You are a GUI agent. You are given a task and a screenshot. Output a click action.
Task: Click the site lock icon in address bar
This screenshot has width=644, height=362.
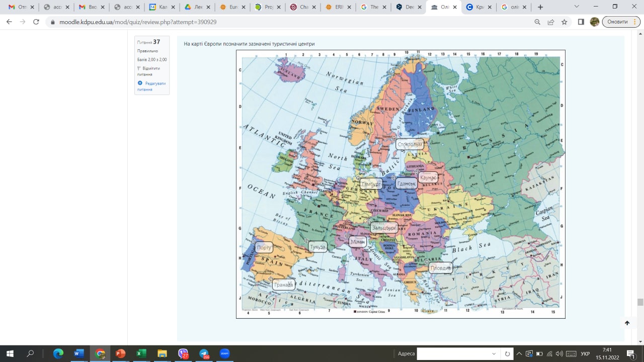point(53,22)
